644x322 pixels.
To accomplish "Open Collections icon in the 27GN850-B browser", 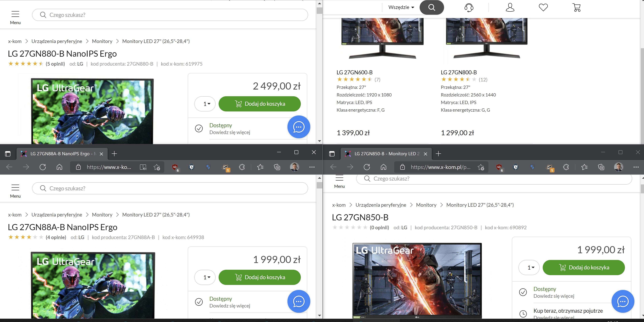I will 601,167.
